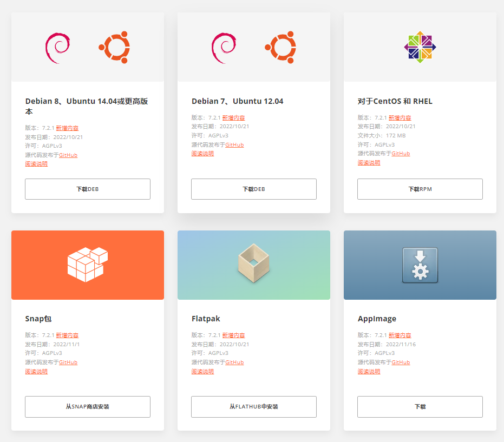The image size is (504, 442).
Task: Open 阅读说明 link in CentOS card
Action: tap(369, 162)
